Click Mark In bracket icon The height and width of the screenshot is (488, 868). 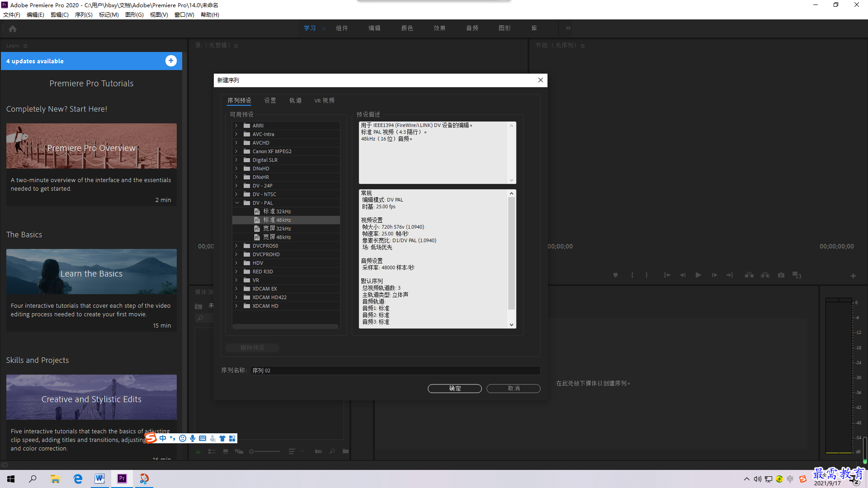point(632,275)
